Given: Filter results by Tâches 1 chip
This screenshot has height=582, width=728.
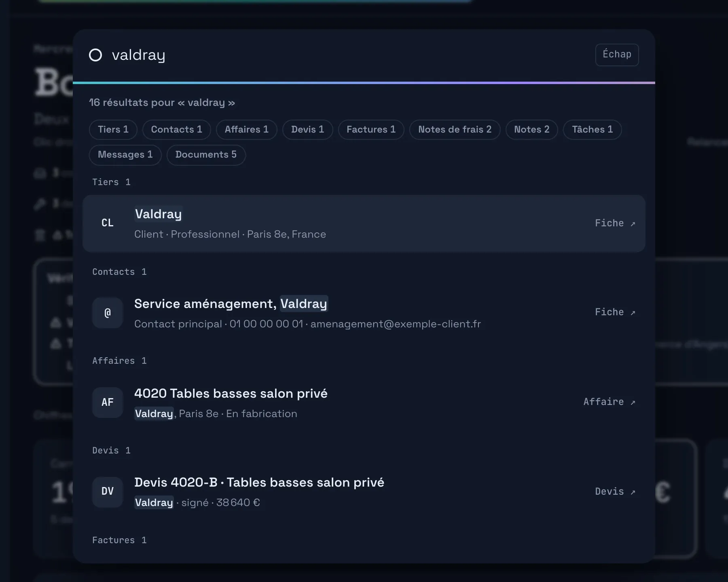Looking at the screenshot, I should 593,130.
